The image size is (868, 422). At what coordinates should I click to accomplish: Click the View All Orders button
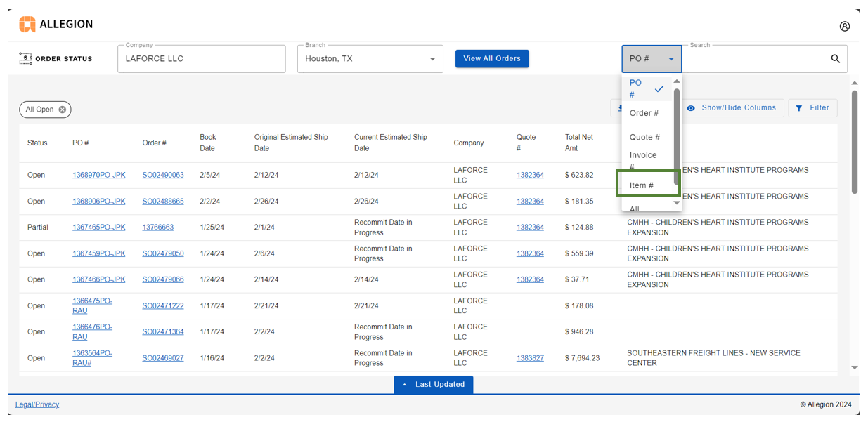tap(492, 59)
